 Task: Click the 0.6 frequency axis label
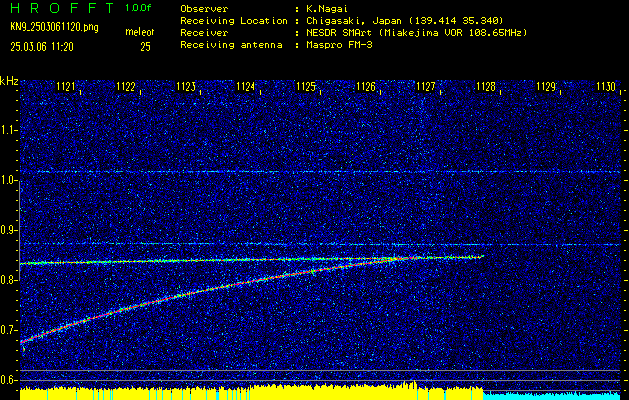(8, 380)
